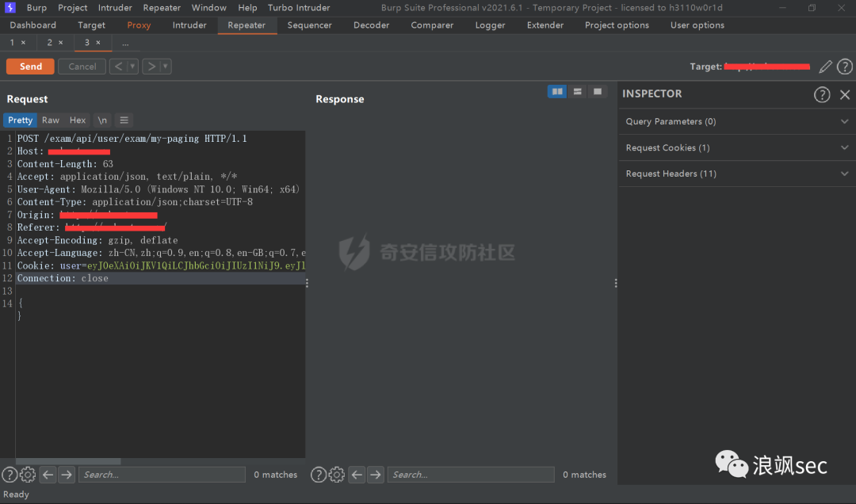Switch to the Intruder tab
This screenshot has height=504, width=856.
click(x=189, y=25)
